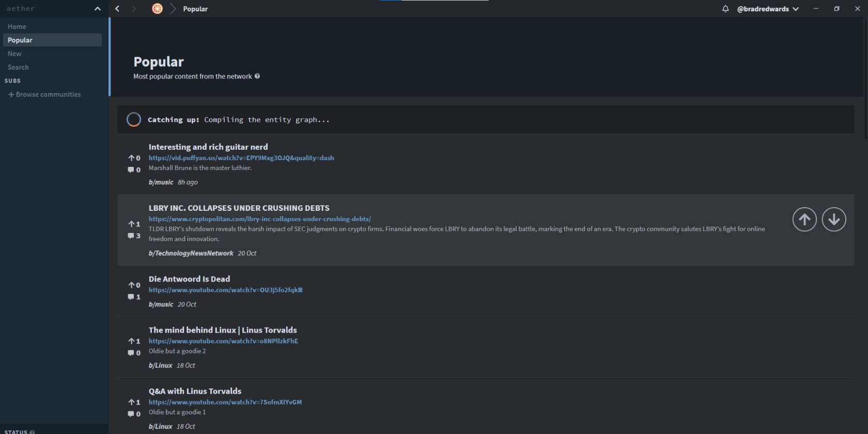Click the Catching up progress spinner
868x434 pixels.
click(x=133, y=119)
